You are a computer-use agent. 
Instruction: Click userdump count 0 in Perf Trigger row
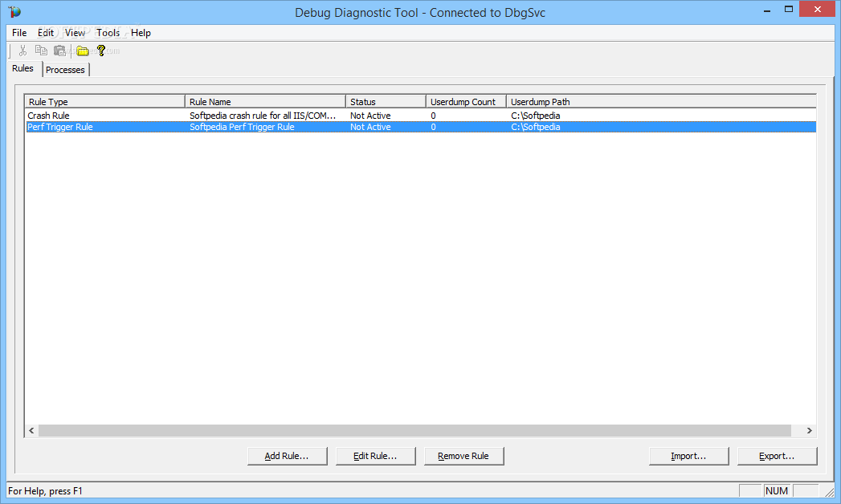434,127
